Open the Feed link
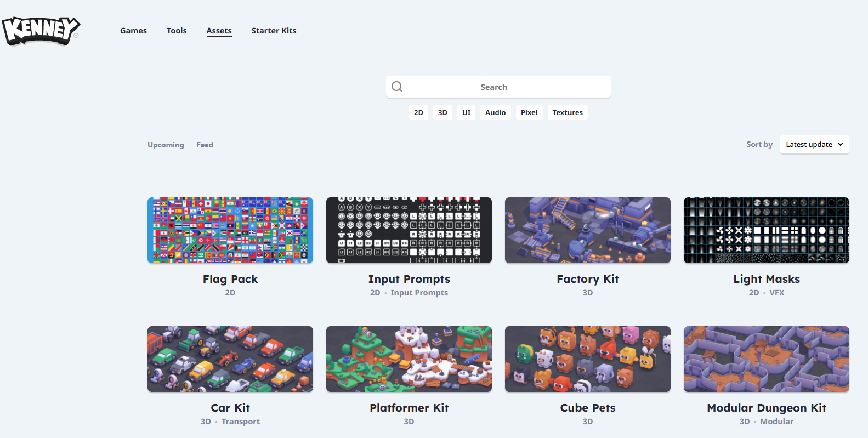868x438 pixels. [205, 145]
